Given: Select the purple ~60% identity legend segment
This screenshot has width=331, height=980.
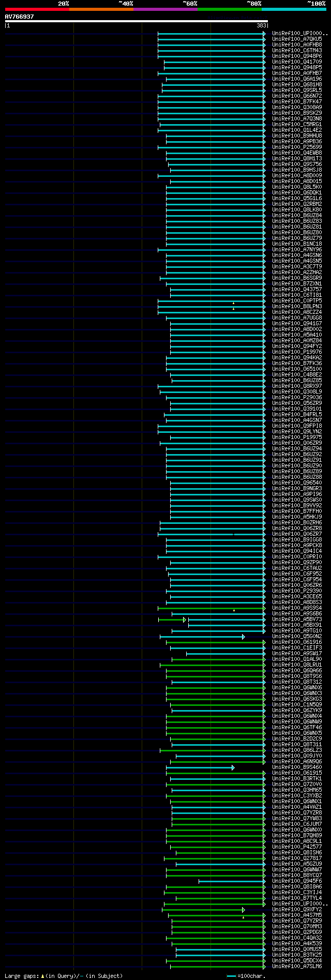Looking at the screenshot, I should [165, 9].
